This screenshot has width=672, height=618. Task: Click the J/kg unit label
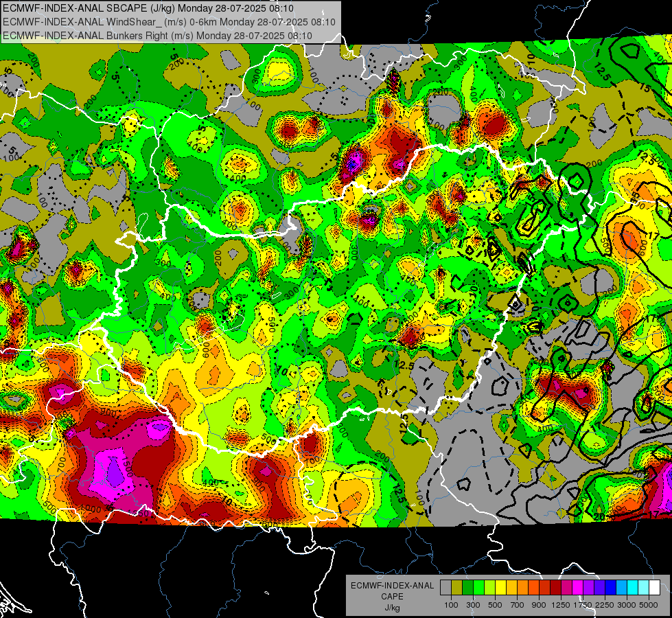(x=392, y=608)
